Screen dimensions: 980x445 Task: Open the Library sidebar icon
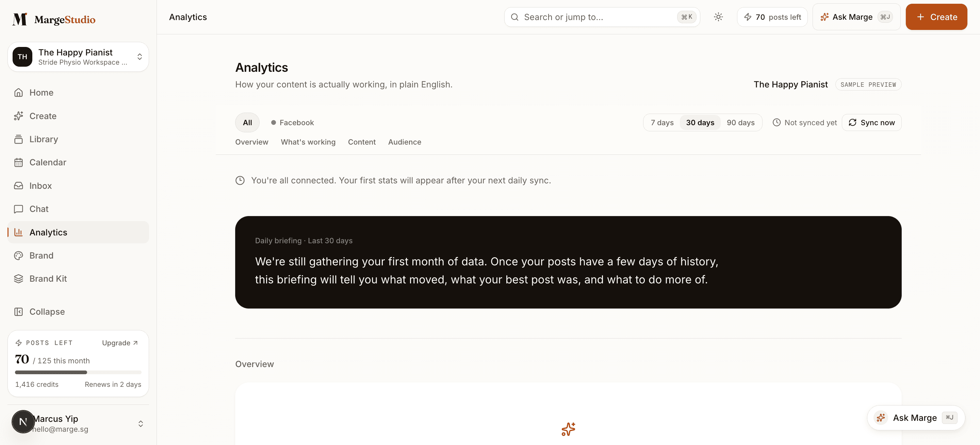tap(18, 139)
